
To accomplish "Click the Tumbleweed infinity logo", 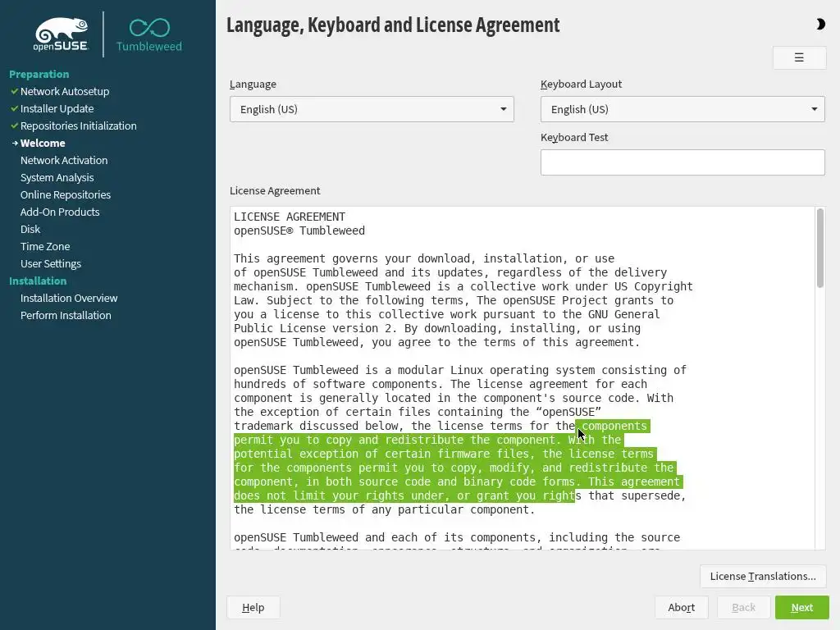I will [x=149, y=35].
